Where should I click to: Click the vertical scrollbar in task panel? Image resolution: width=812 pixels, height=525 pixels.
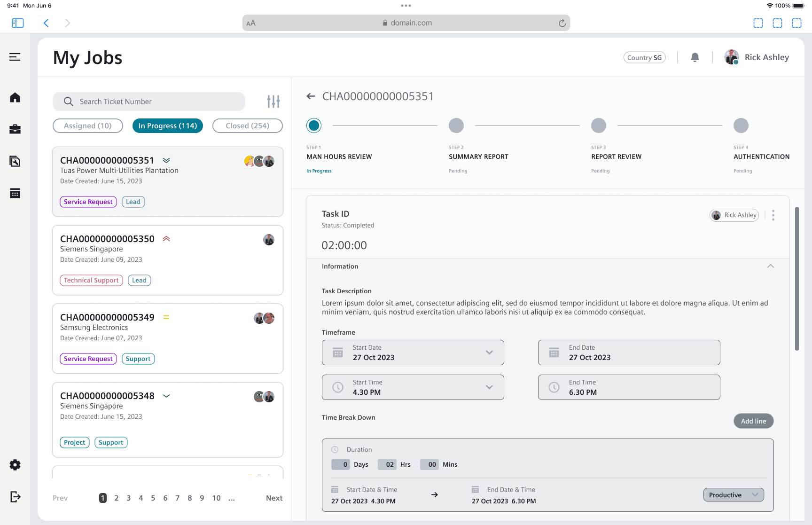tap(796, 279)
